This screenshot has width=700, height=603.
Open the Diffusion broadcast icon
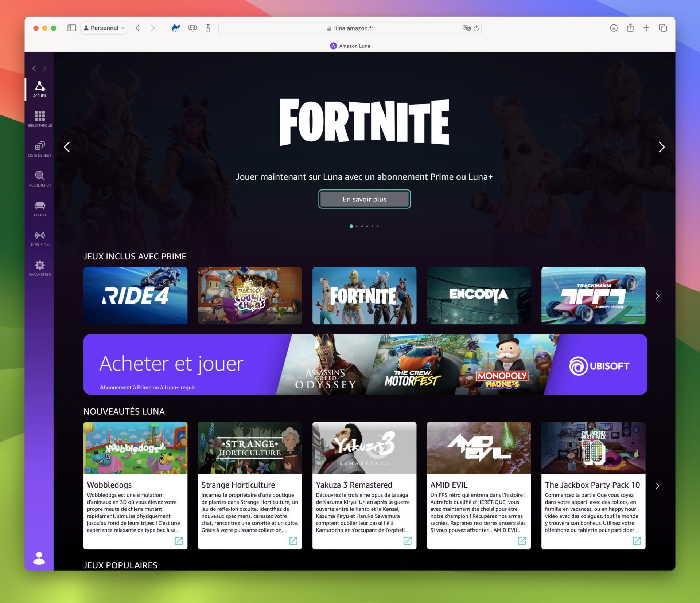tap(40, 238)
